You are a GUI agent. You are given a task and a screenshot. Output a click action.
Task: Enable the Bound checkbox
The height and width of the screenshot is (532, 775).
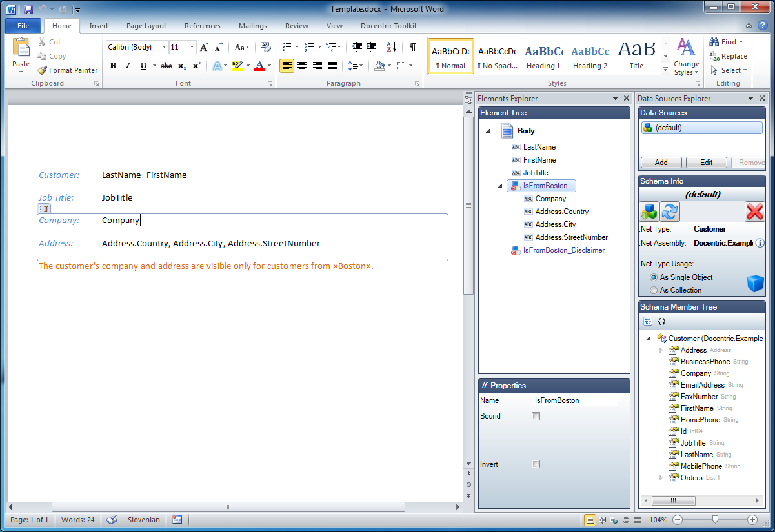(x=536, y=417)
